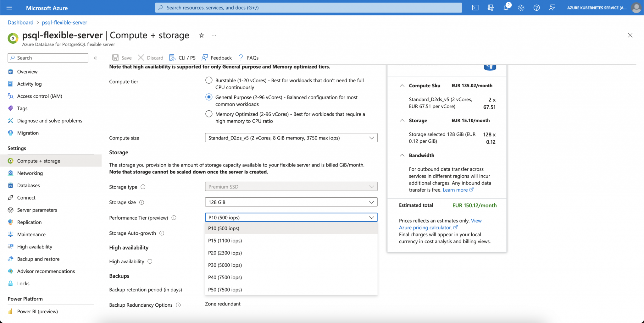Collapse the Storage cost section

402,121
